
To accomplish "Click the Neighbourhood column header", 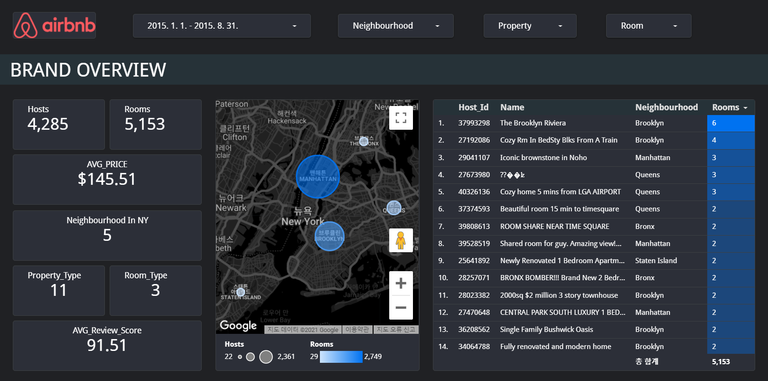I will (x=666, y=107).
